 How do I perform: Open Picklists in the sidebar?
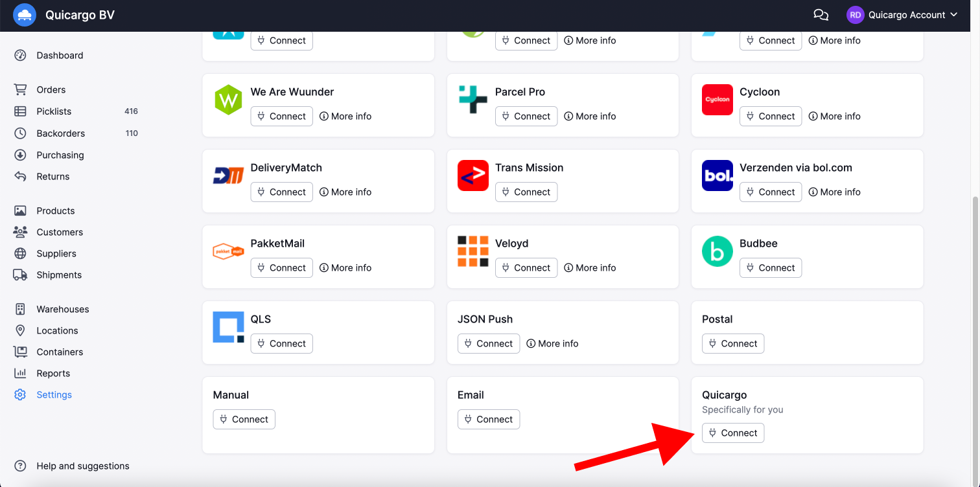point(54,111)
